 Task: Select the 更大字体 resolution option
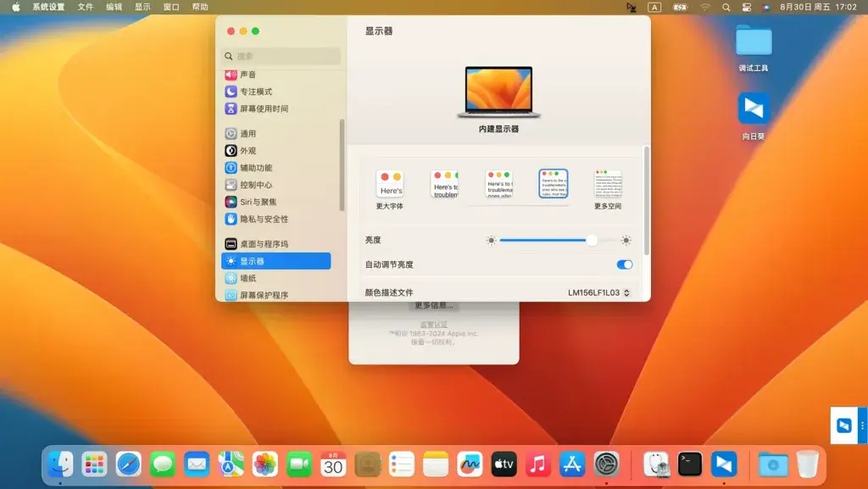(390, 189)
